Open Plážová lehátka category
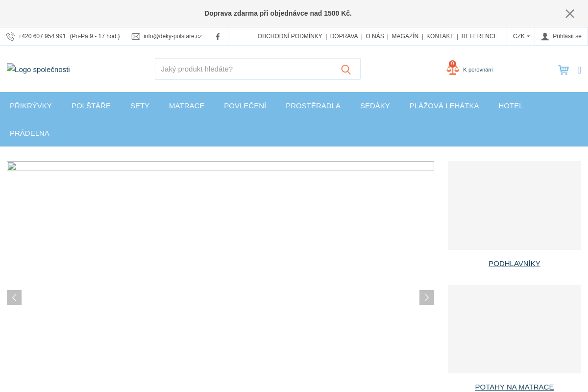This screenshot has height=392, width=588. pos(444,106)
